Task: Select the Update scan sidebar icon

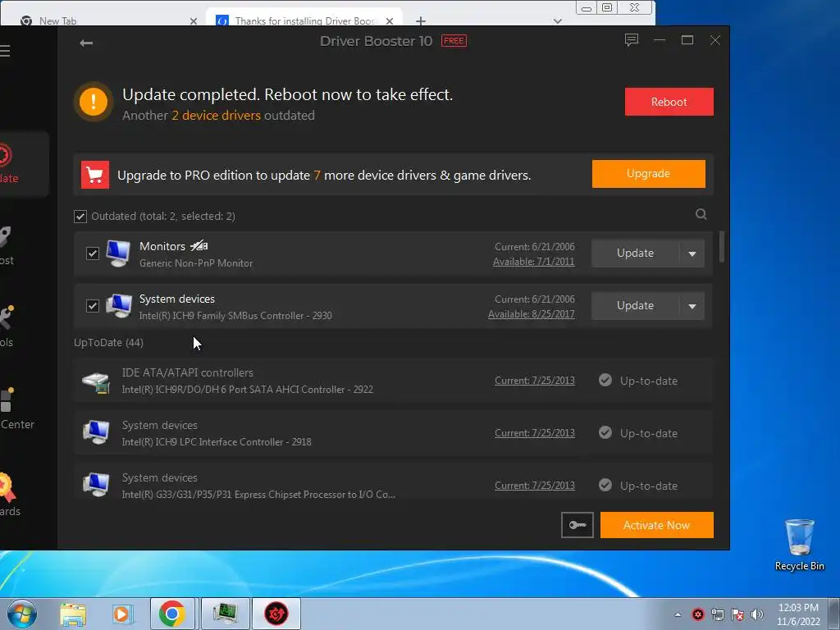Action: click(6, 155)
